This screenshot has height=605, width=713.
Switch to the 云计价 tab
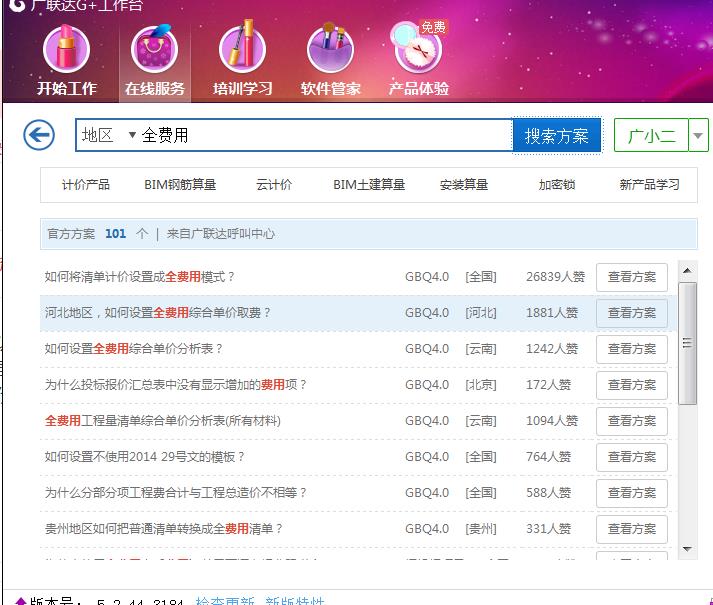(x=274, y=185)
